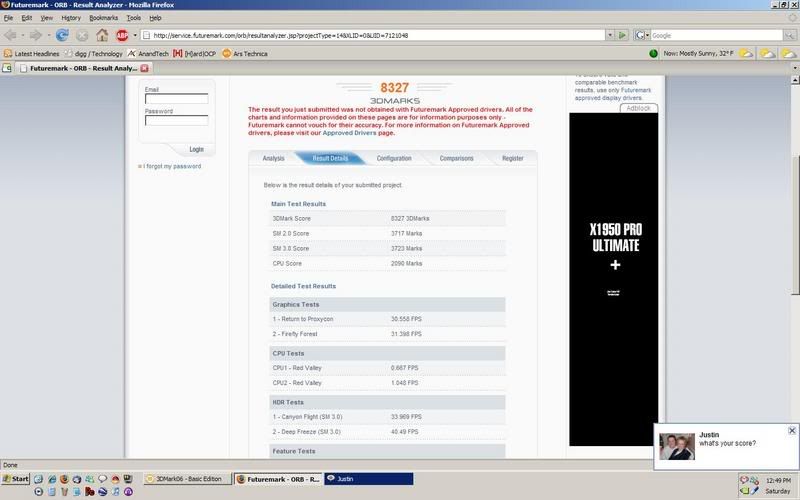Image resolution: width=800 pixels, height=500 pixels.
Task: Open the Comparisons tab
Action: [x=457, y=158]
